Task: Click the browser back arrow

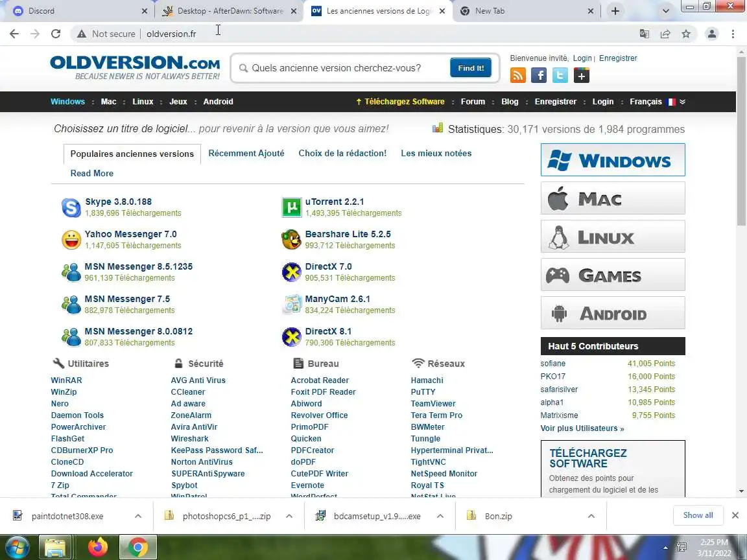Action: (14, 34)
